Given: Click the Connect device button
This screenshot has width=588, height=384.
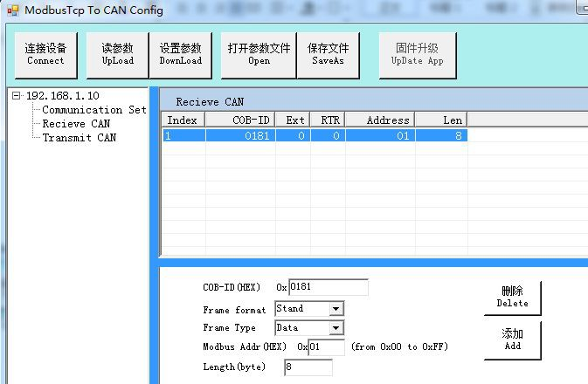Looking at the screenshot, I should 45,55.
